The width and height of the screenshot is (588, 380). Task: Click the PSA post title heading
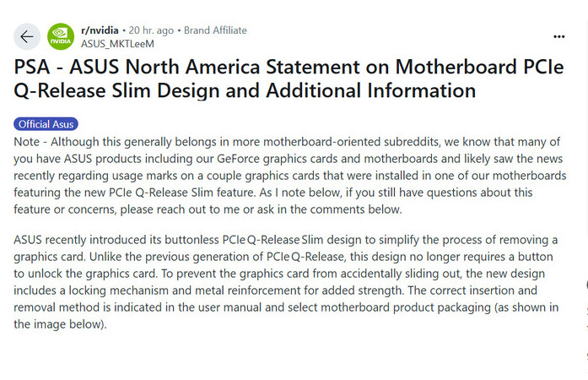289,79
